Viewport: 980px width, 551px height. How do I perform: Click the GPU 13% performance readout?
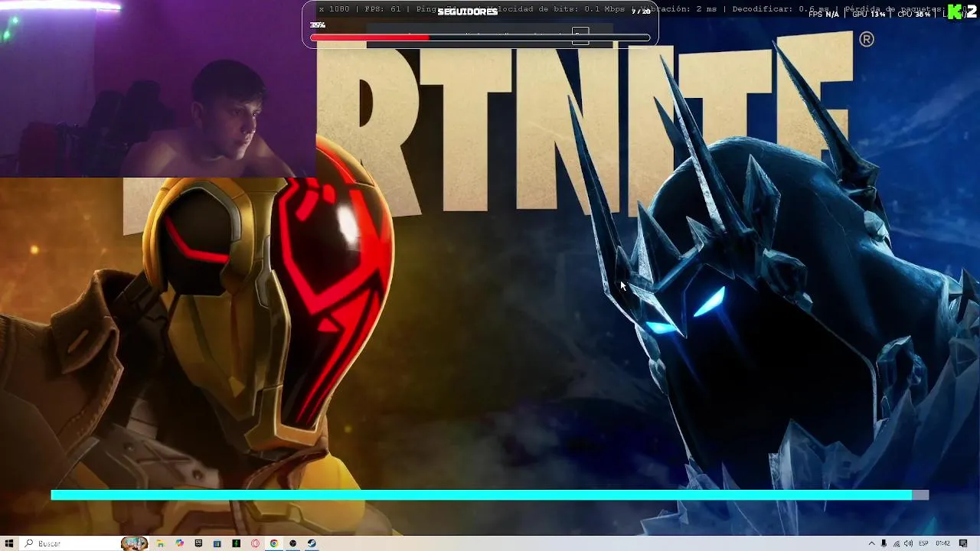(x=868, y=14)
